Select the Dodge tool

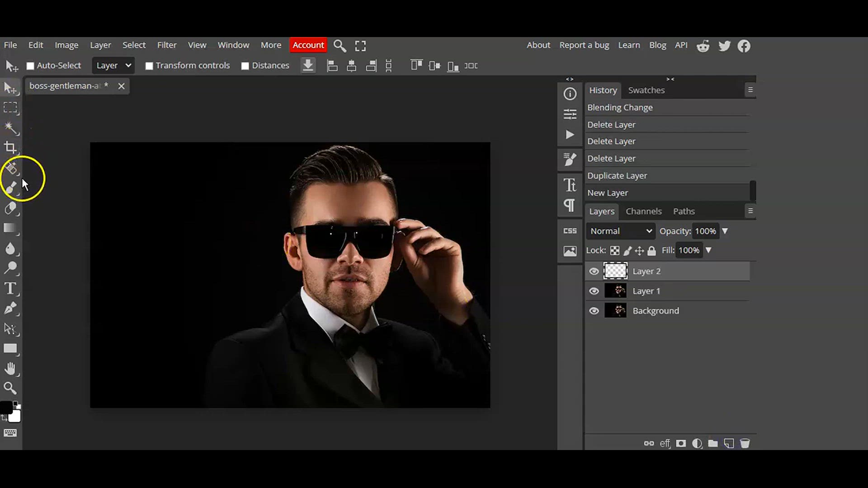pos(10,268)
